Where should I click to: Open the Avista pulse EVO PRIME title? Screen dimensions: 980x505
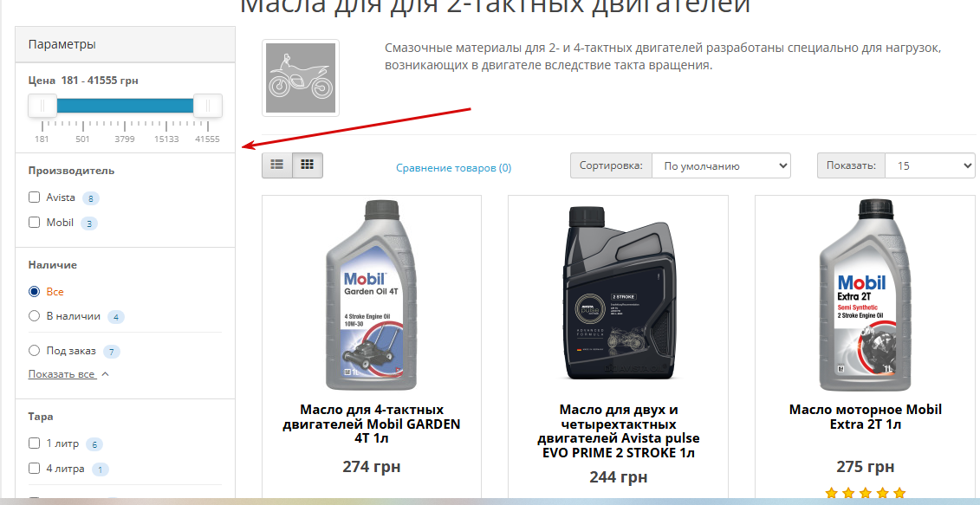pyautogui.click(x=618, y=431)
